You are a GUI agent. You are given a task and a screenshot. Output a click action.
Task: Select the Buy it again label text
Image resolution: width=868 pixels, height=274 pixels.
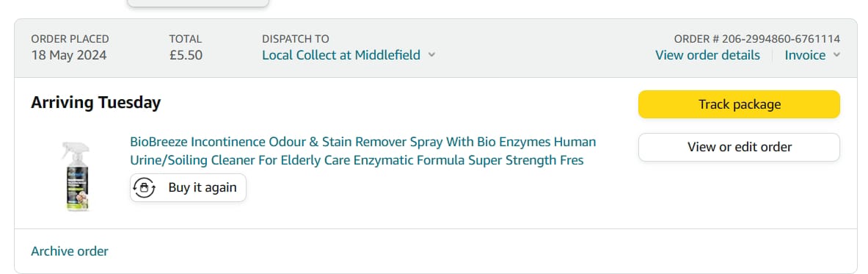[203, 187]
